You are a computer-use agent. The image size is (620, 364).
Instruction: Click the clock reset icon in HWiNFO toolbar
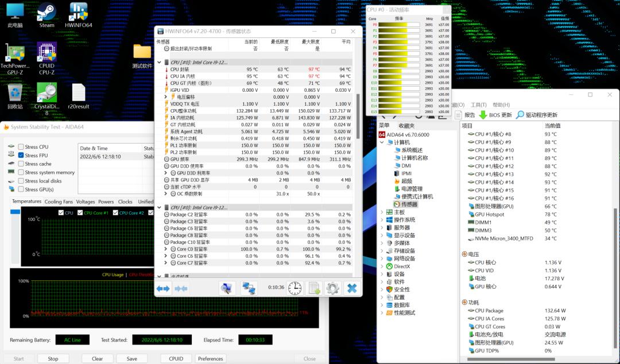(294, 288)
